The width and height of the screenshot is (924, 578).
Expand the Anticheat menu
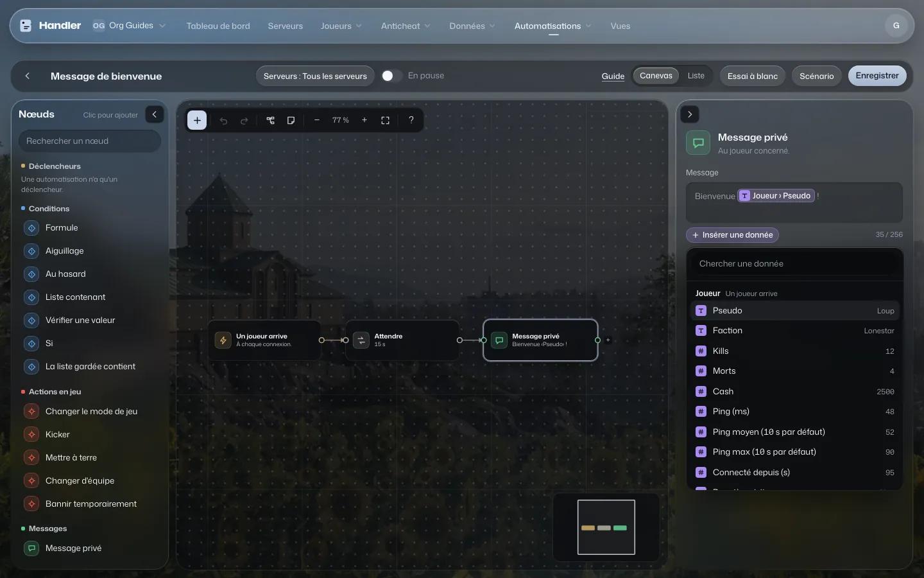[406, 26]
